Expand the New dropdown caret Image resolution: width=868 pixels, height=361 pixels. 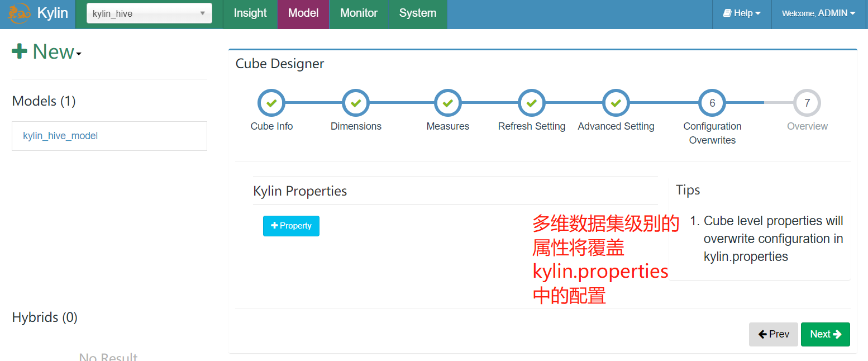[x=79, y=54]
